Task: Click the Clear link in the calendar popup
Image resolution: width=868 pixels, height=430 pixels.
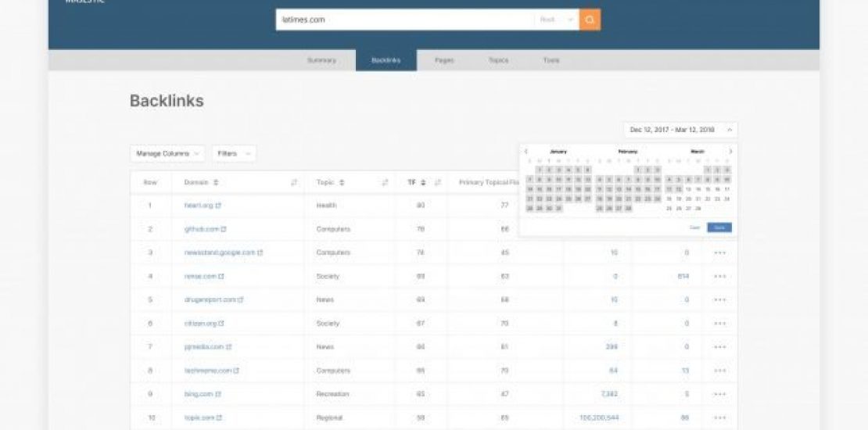Action: [694, 228]
